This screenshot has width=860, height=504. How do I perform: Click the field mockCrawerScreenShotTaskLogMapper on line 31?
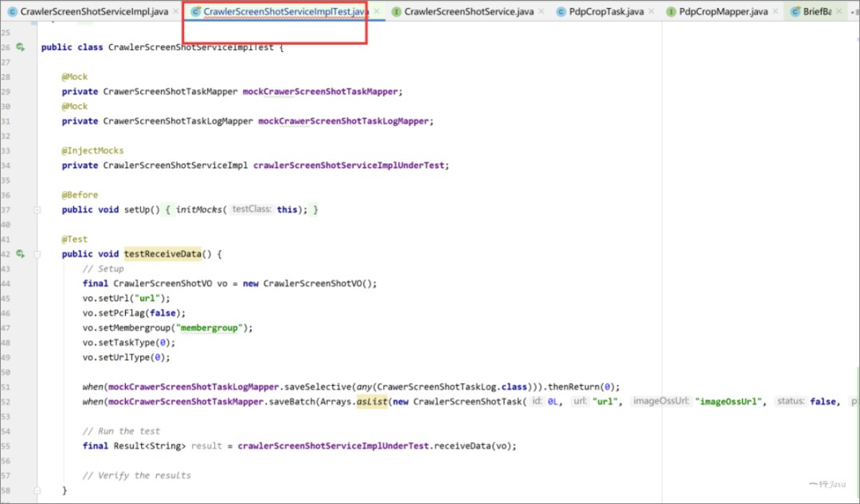pyautogui.click(x=344, y=121)
